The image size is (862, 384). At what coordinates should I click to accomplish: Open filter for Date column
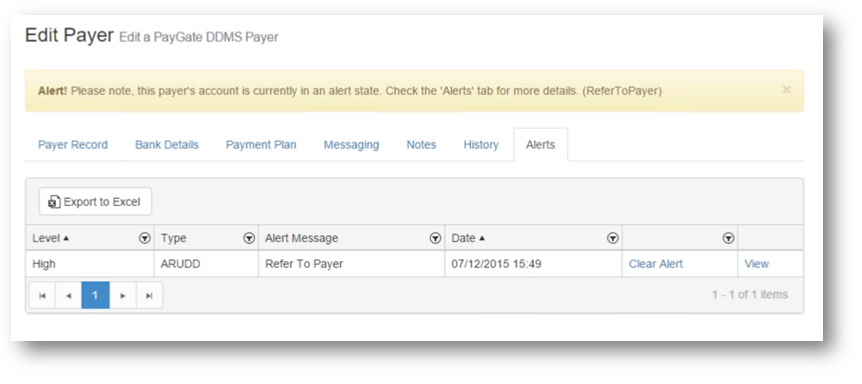pos(612,238)
